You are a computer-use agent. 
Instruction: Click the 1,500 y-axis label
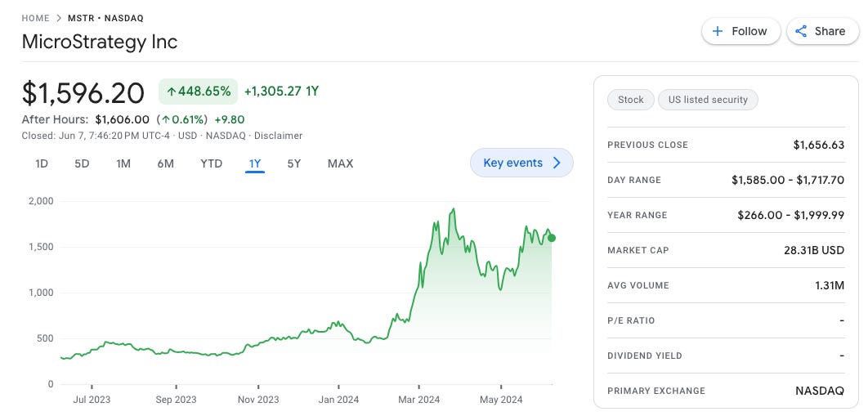pos(41,248)
